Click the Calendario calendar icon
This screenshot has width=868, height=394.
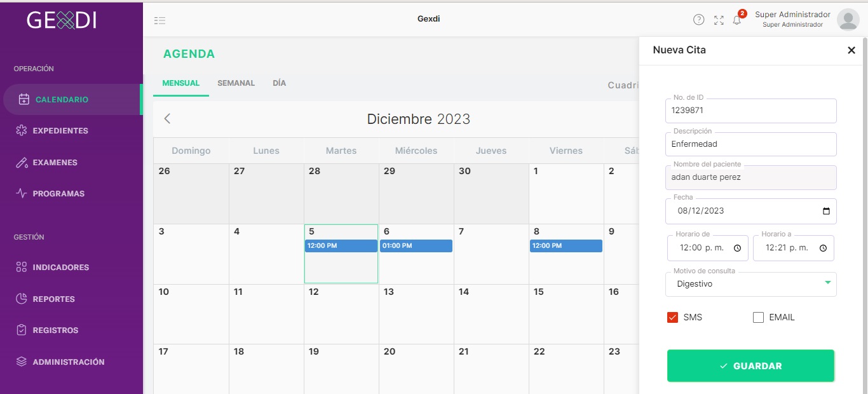[24, 99]
